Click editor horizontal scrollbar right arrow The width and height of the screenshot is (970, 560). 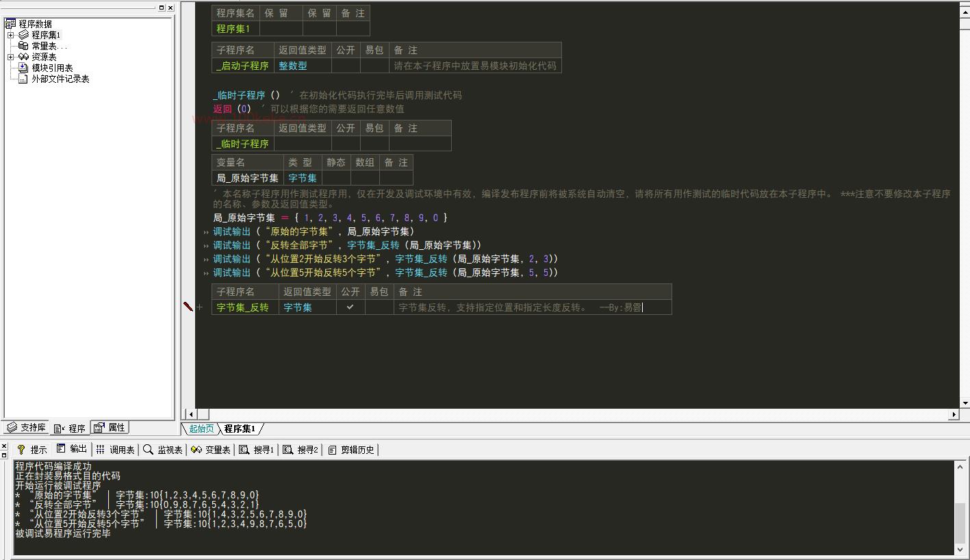[x=954, y=414]
